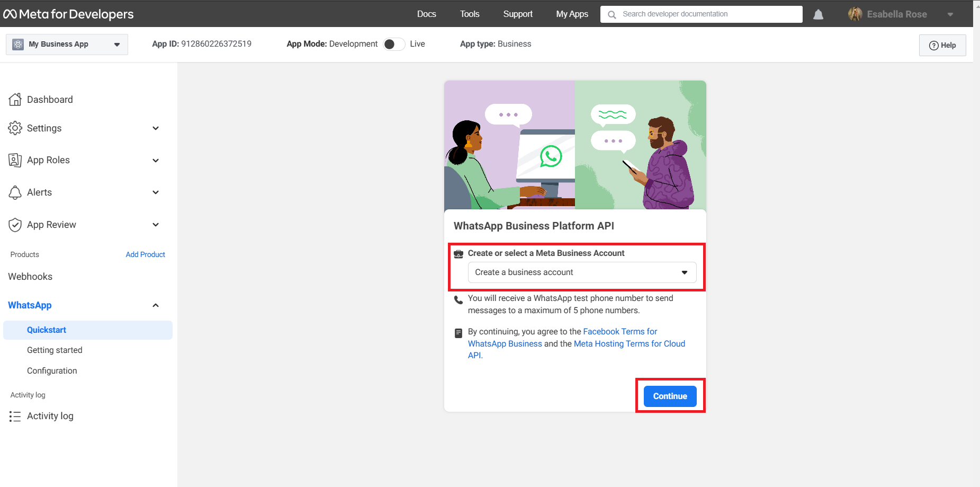Viewport: 980px width, 487px height.
Task: Click the Activity log list icon
Action: pos(15,416)
